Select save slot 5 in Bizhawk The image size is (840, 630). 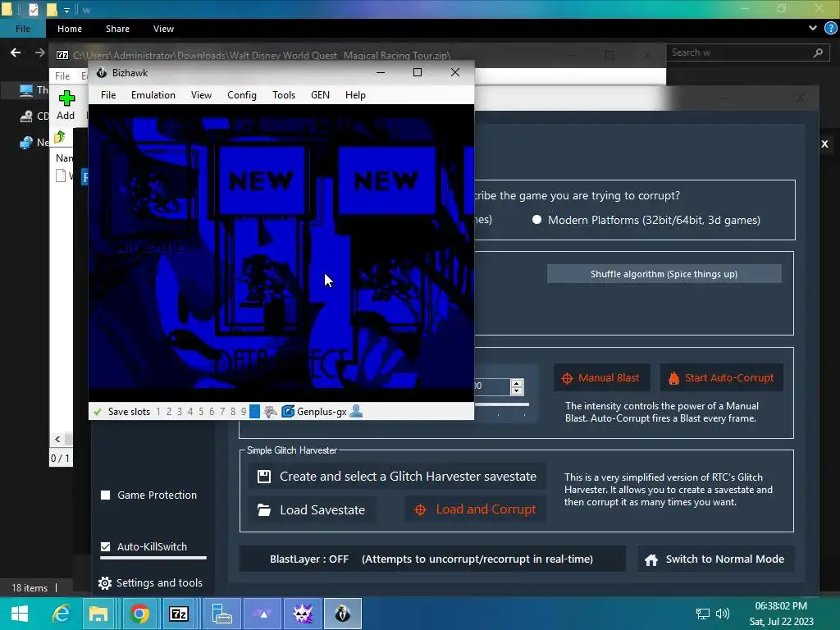(x=201, y=412)
